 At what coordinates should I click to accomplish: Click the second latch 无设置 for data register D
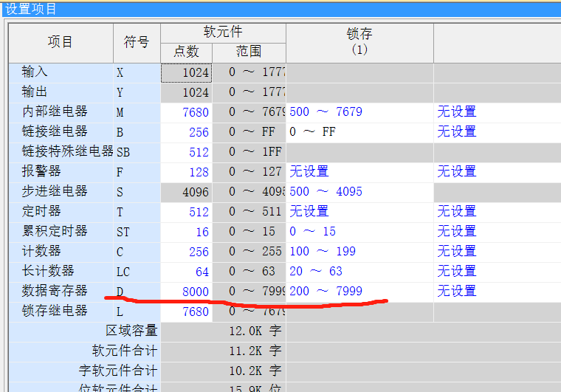[x=457, y=292]
